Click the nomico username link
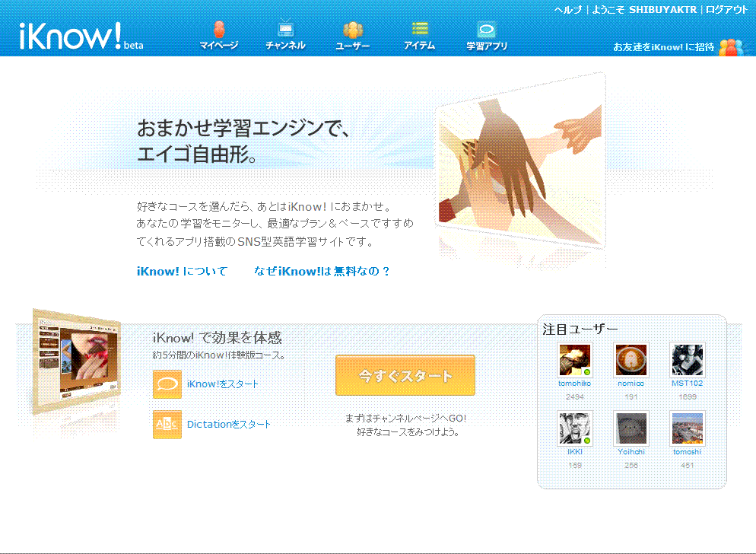 pyautogui.click(x=631, y=384)
